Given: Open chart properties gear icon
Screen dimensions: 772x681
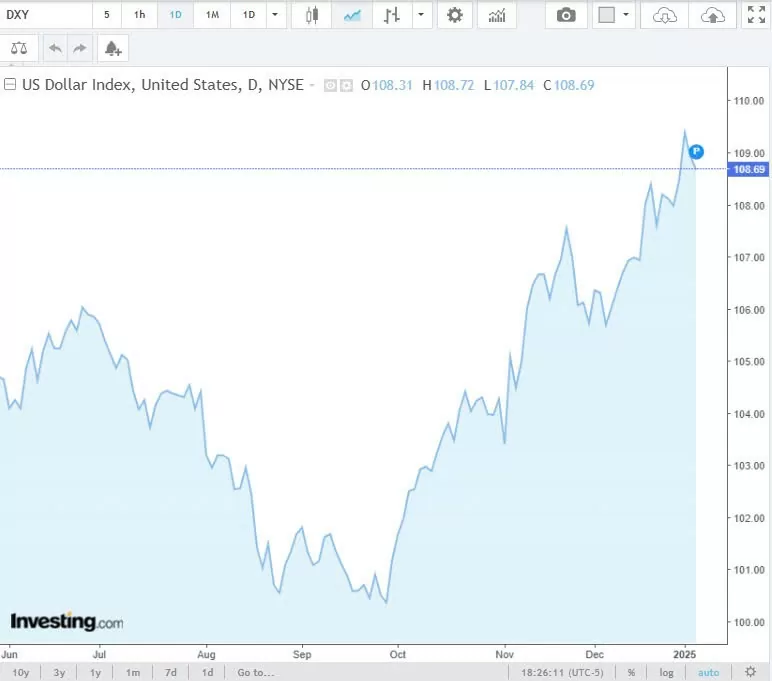Looking at the screenshot, I should tap(454, 15).
